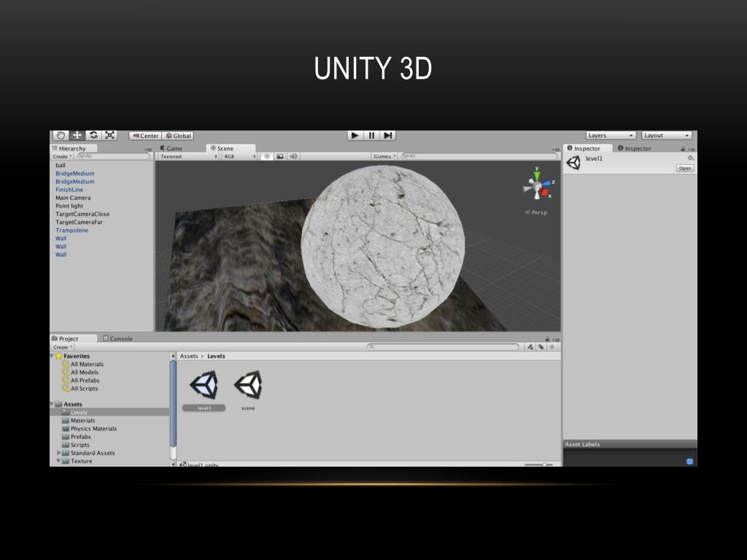This screenshot has width=747, height=560.
Task: Select TargetCameraClose in the Hierarchy
Action: (82, 214)
